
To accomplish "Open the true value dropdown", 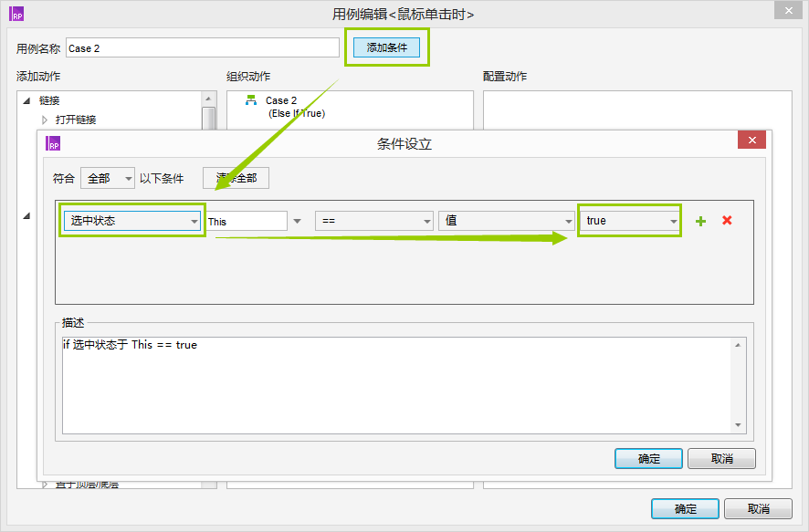I will [x=629, y=221].
